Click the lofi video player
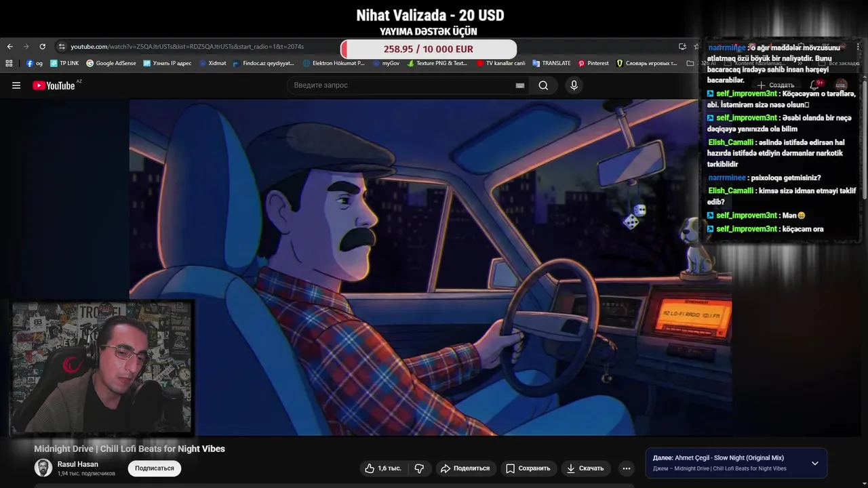 coord(430,267)
